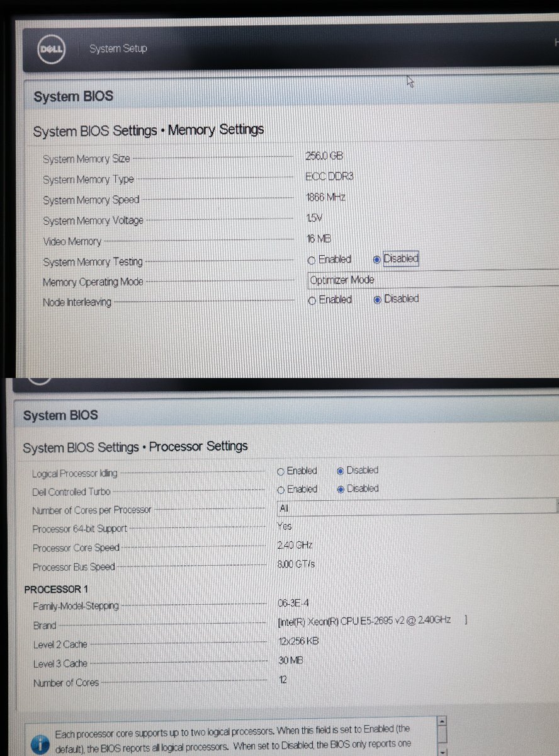Viewport: 559px width, 756px height.
Task: Click the Logical Processor Idling label
Action: 74,473
